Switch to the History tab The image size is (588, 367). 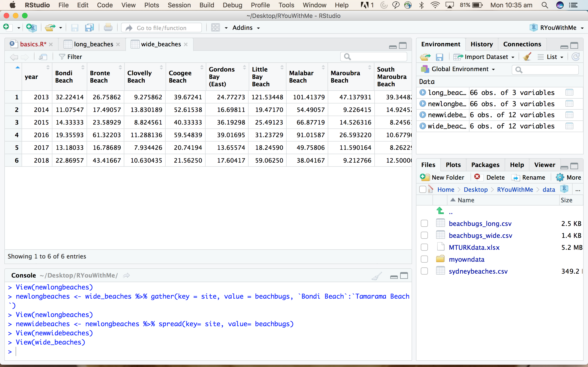481,44
